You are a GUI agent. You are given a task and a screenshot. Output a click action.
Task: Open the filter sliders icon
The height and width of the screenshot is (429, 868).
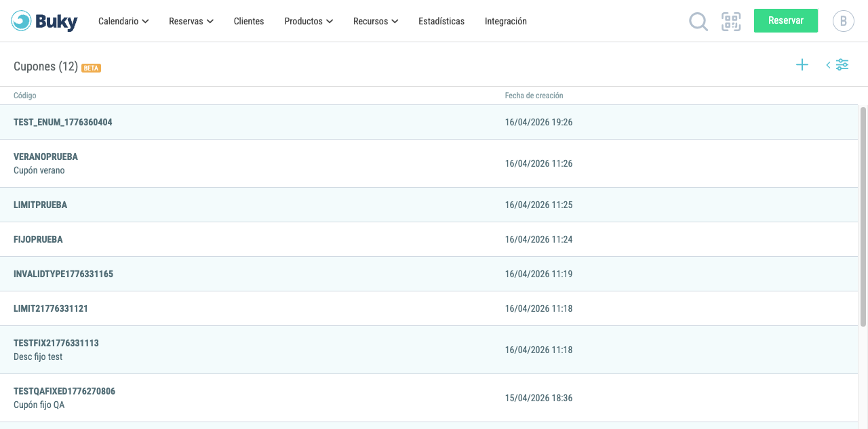pos(842,65)
